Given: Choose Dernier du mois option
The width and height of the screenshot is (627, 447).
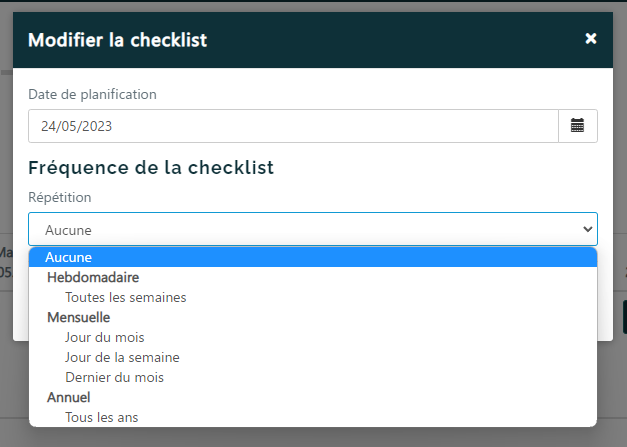Looking at the screenshot, I should tap(114, 377).
